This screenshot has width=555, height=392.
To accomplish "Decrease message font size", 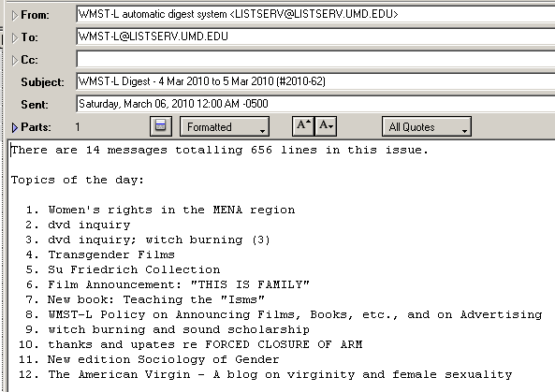I will point(326,126).
